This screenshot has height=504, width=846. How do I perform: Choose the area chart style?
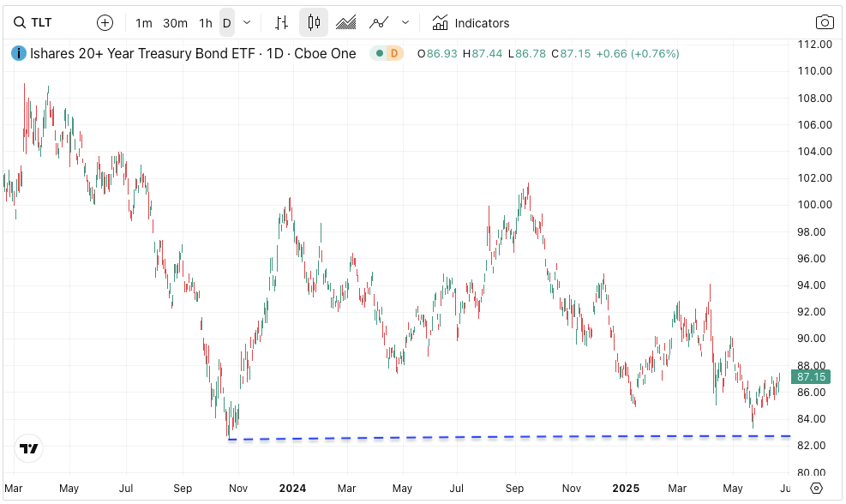346,23
